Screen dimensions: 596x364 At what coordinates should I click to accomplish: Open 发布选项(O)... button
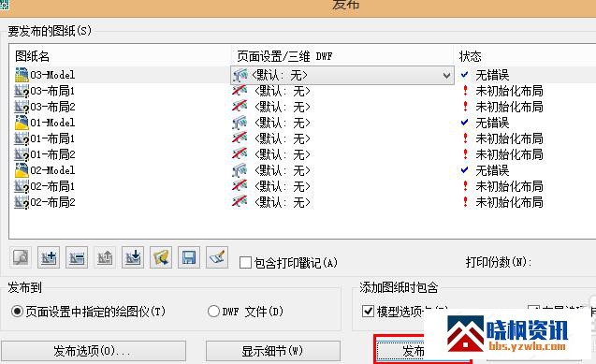point(94,351)
